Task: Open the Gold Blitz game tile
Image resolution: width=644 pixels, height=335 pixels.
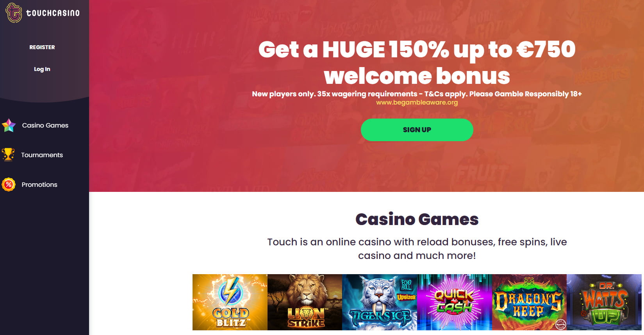Action: coord(230,302)
